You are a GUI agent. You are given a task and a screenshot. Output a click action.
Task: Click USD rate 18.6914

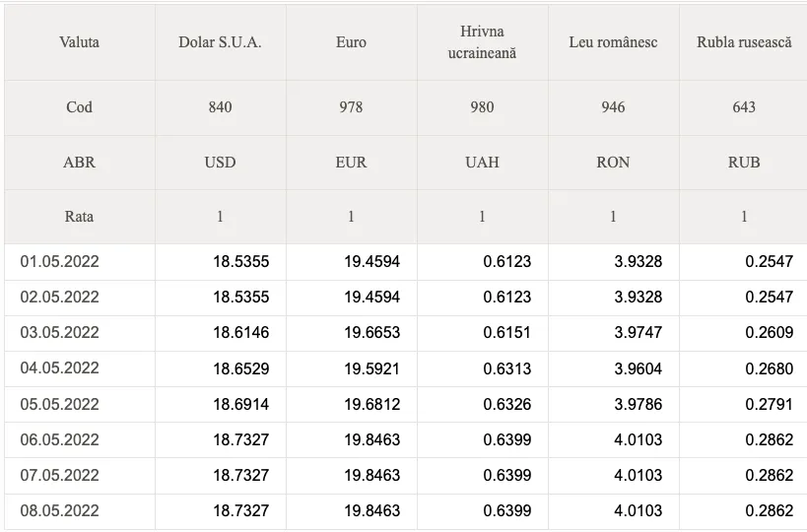240,404
